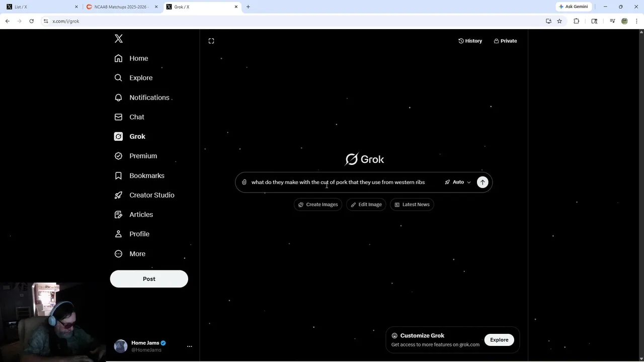644x362 pixels.
Task: Close the List / X tab
Action: tap(76, 7)
